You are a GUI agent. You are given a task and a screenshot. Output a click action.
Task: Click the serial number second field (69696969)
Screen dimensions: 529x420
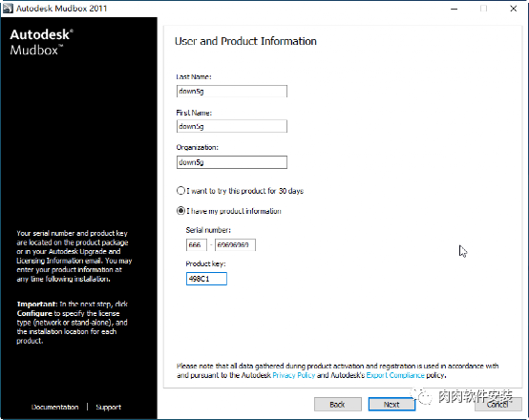point(235,245)
